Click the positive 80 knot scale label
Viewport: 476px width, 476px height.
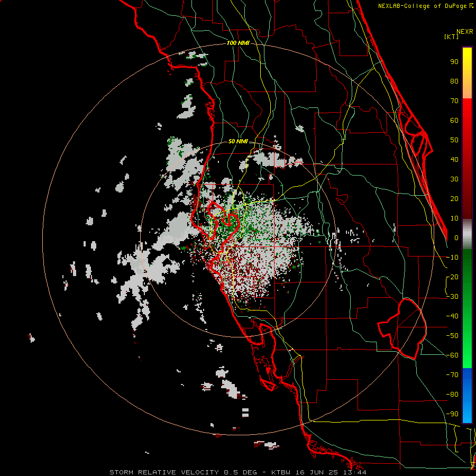tap(454, 81)
